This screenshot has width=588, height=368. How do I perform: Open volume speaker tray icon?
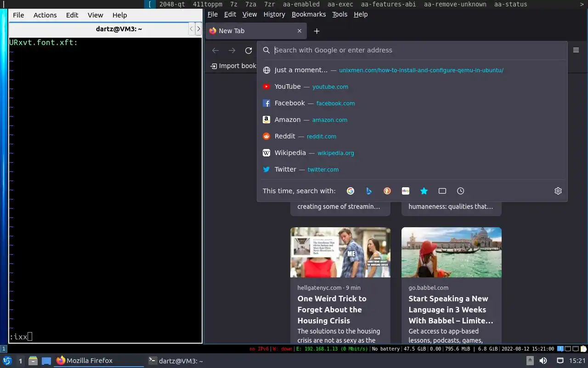pyautogui.click(x=543, y=361)
